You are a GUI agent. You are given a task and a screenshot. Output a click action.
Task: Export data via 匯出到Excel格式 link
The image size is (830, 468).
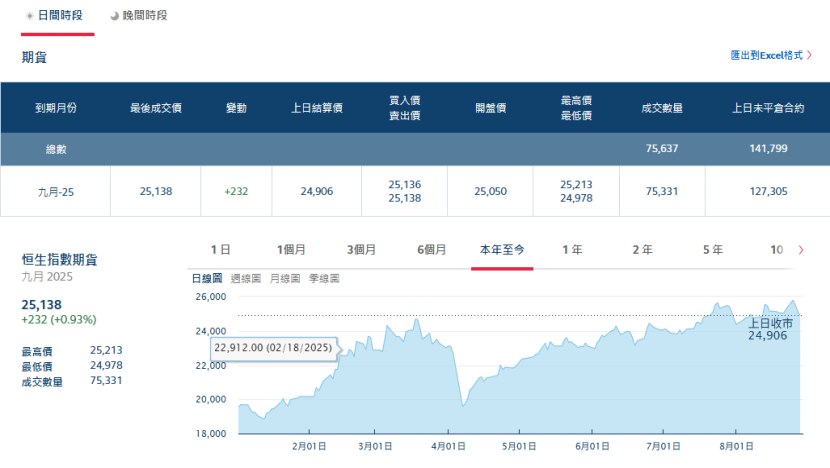[767, 56]
